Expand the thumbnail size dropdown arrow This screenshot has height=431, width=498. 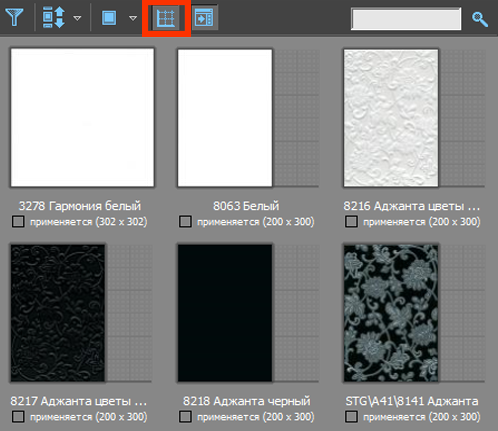click(x=133, y=18)
